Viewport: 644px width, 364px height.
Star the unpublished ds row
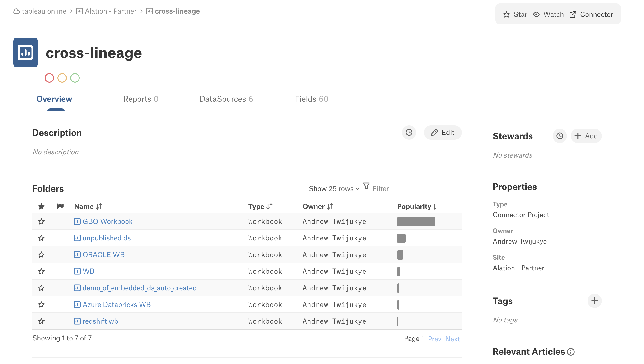[x=41, y=238]
